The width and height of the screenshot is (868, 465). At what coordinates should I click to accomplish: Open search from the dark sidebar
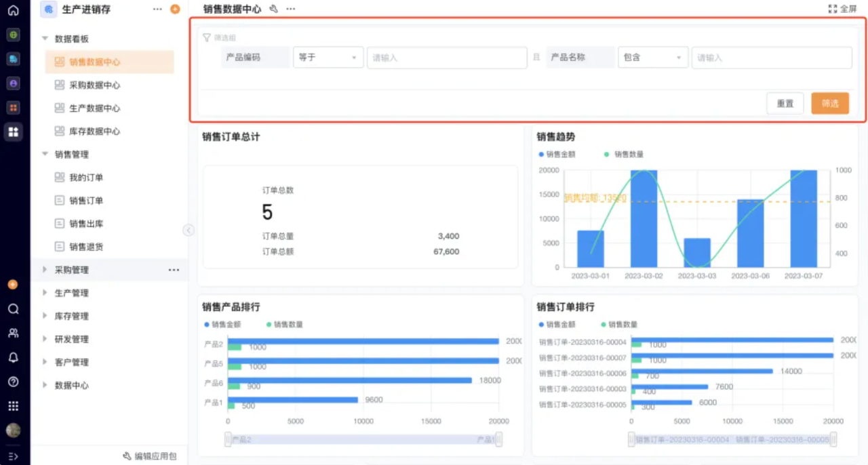13,309
